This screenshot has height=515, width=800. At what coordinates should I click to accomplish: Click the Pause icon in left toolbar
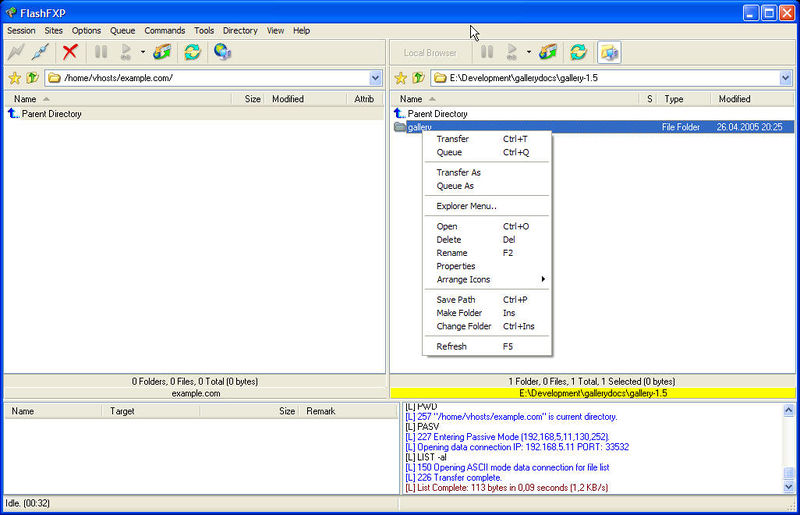[101, 52]
